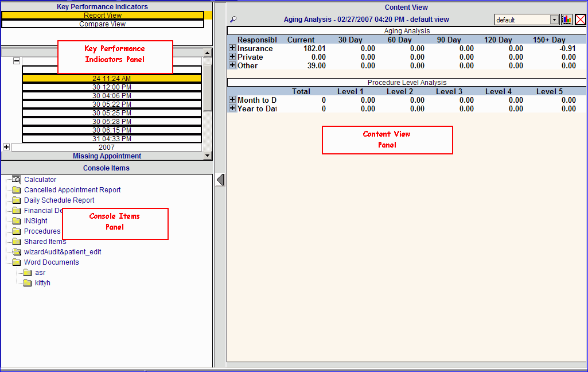Click scrollbar down arrow in KPI panel

pos(208,156)
